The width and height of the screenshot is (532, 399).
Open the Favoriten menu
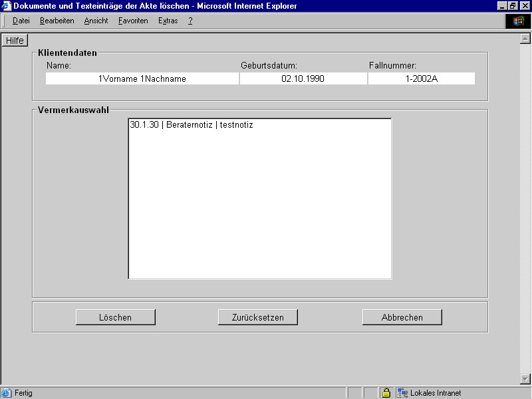tap(133, 21)
